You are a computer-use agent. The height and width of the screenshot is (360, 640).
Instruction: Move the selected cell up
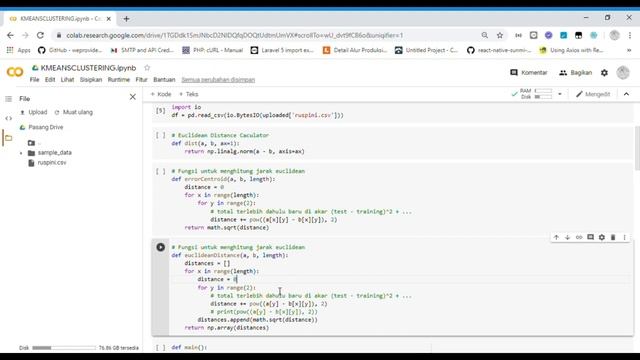[556, 237]
